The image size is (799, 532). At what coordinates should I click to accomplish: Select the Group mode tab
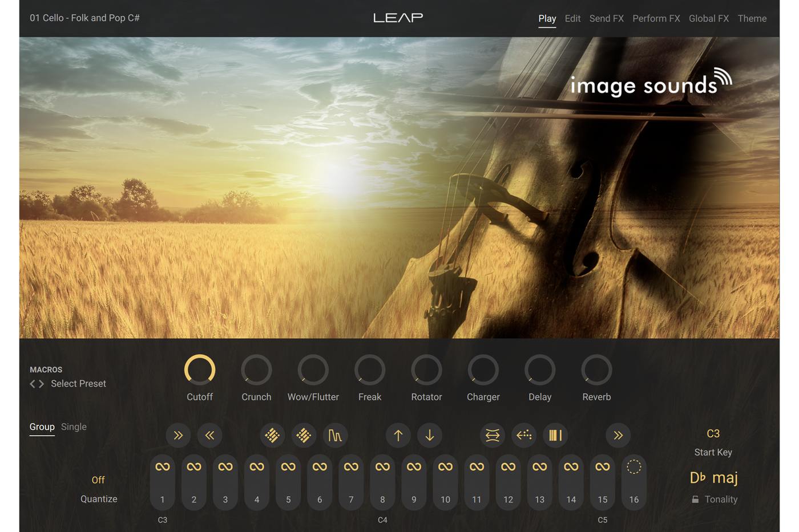point(42,427)
